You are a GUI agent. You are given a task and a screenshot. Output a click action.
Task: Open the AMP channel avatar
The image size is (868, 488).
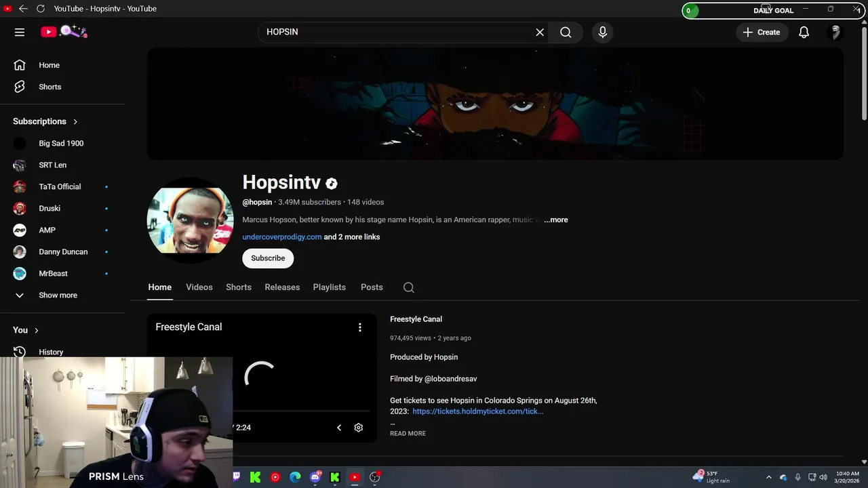tap(20, 230)
